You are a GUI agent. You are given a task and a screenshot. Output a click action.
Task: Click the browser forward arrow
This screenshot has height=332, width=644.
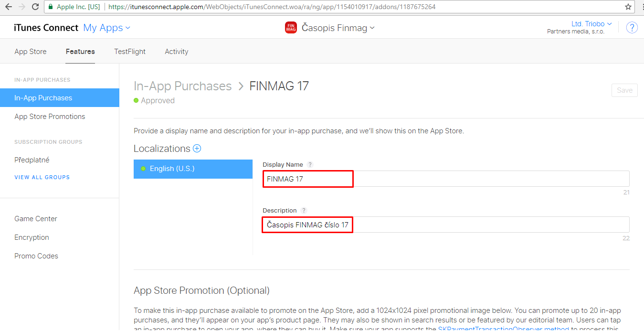(21, 7)
